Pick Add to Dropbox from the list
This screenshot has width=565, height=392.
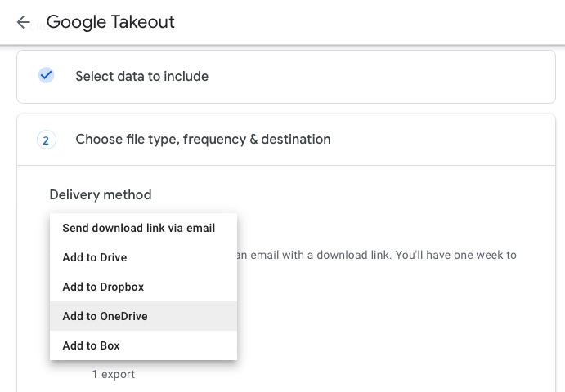click(143, 287)
